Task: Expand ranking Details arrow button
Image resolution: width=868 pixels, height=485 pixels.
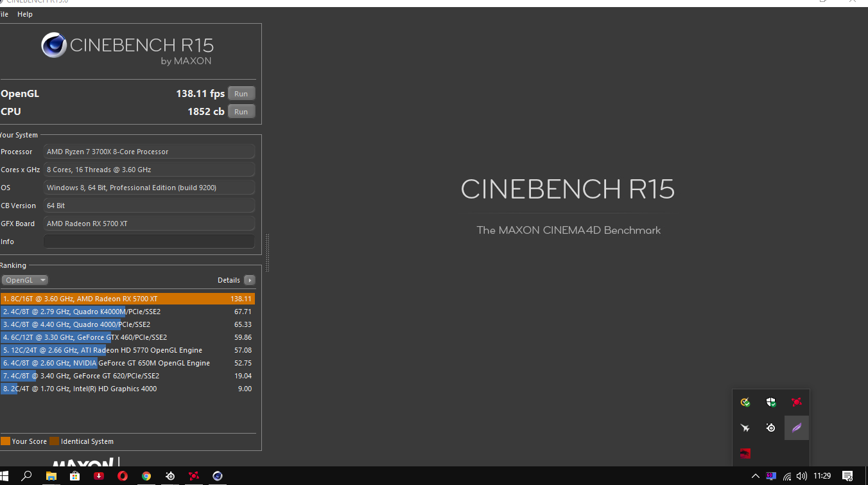Action: point(250,280)
